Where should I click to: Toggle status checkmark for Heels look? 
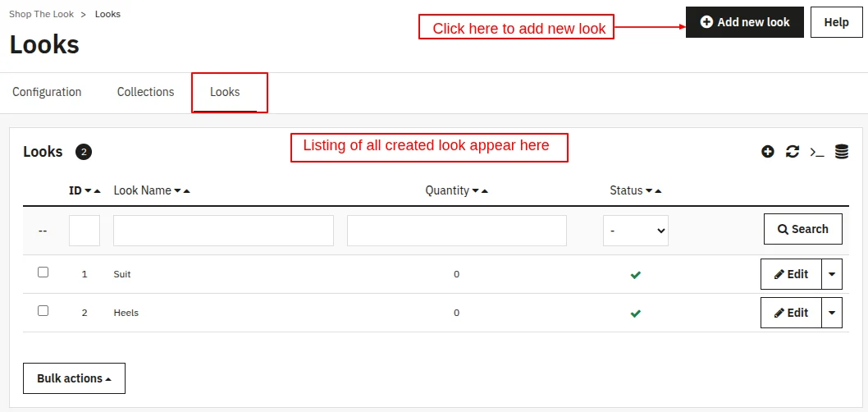(x=636, y=314)
